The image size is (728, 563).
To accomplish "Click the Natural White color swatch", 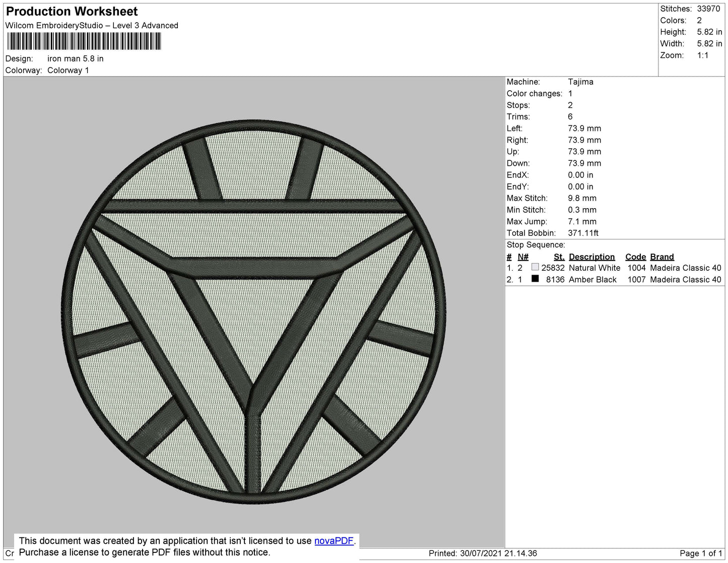I will (x=535, y=267).
